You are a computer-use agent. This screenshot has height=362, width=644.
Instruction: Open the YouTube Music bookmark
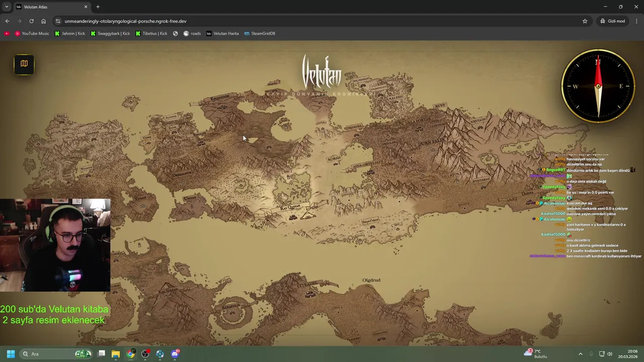(x=32, y=33)
